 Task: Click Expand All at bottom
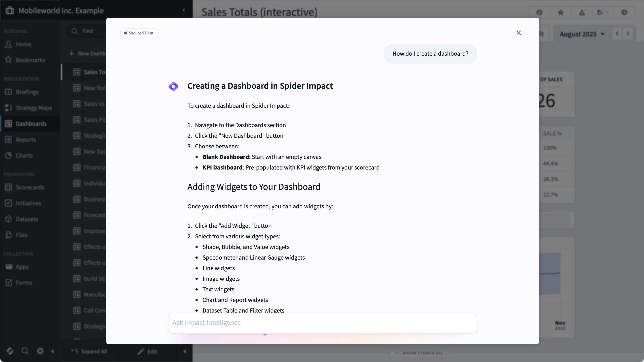(89, 351)
